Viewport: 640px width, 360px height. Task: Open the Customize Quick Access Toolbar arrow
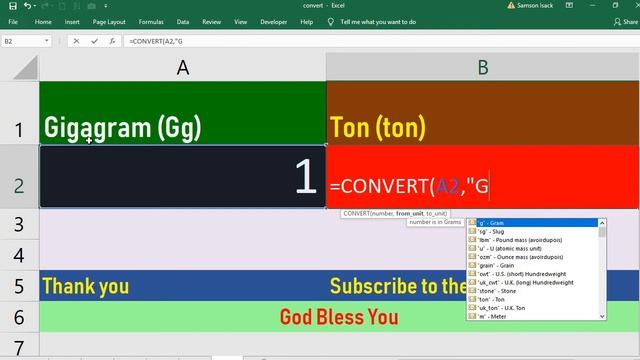[x=106, y=6]
